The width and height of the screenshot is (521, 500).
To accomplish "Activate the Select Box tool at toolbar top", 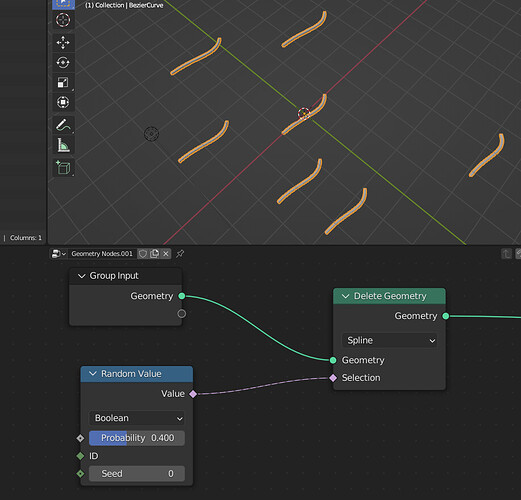I will 63,4.
